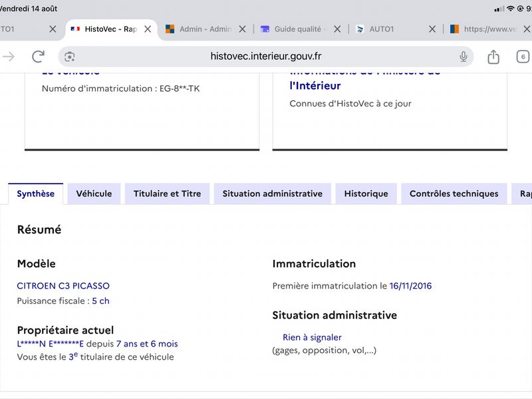Viewport: 532px width, 399px height.
Task: Click the l'Intérieur card heading
Action: tap(315, 86)
